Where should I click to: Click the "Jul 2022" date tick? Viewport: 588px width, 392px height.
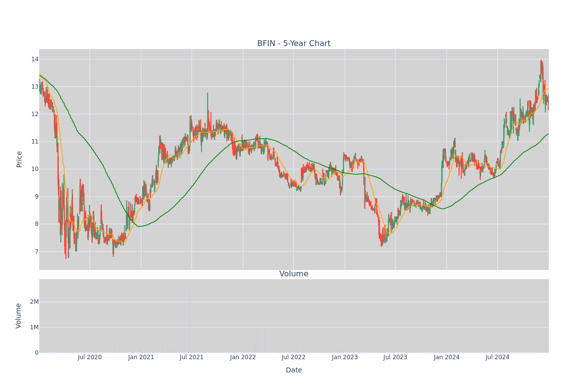point(294,357)
